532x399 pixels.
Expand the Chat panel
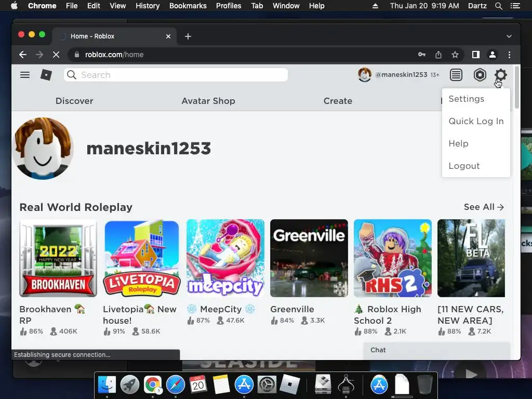[x=436, y=351]
